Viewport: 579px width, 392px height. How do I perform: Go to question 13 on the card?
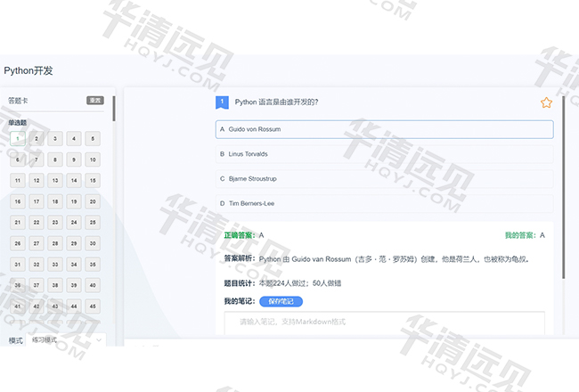click(x=55, y=181)
